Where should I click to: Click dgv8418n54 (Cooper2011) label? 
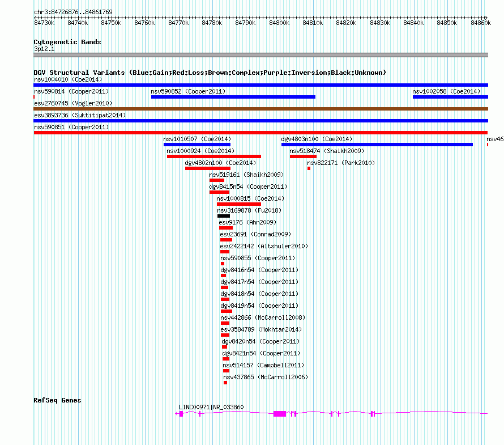[x=260, y=294]
